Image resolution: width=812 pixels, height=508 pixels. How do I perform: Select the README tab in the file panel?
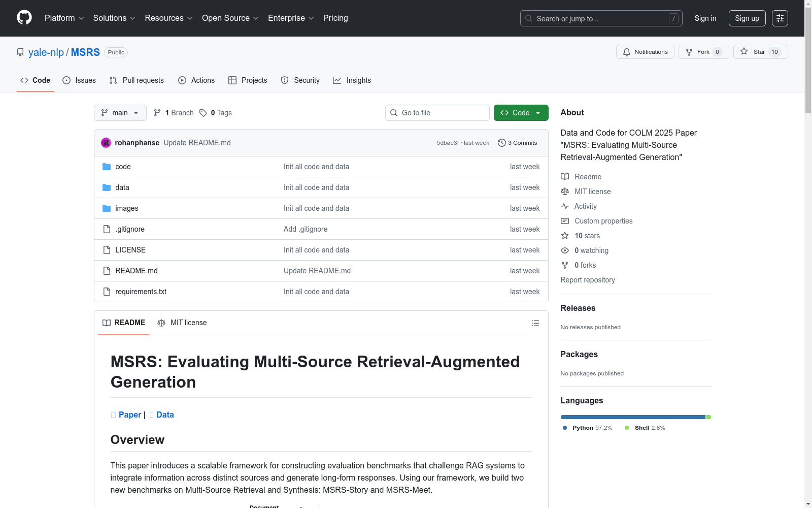(124, 323)
